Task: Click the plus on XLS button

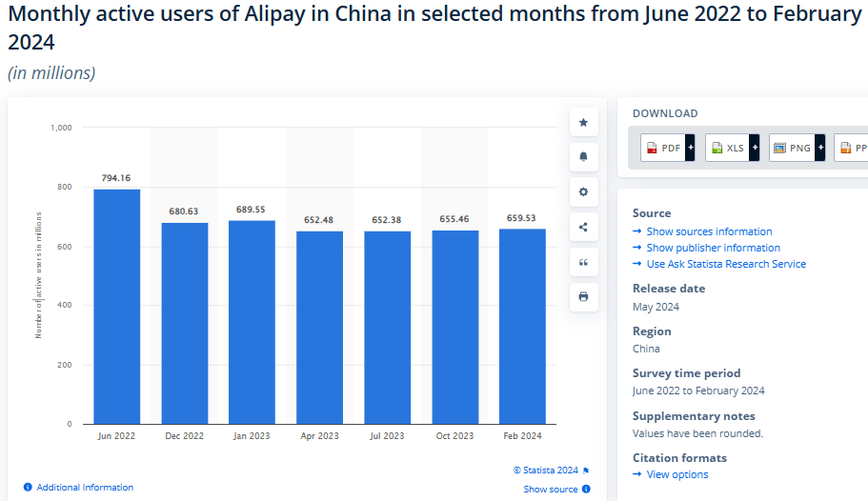Action: 755,148
